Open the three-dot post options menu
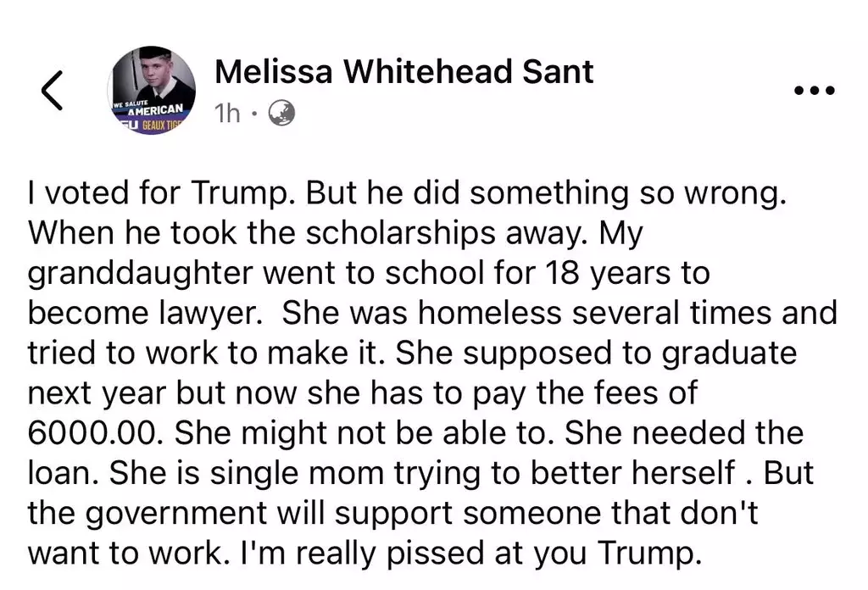The height and width of the screenshot is (590, 868). point(815,90)
